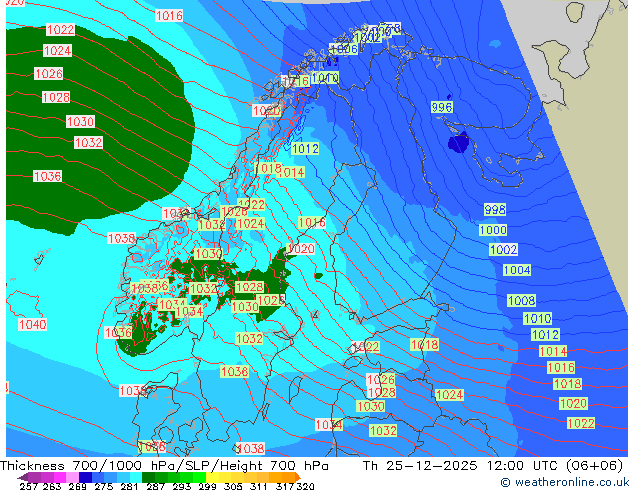Screen dimensions: 634x490
Task: Click legend value 287
Action: tap(156, 486)
